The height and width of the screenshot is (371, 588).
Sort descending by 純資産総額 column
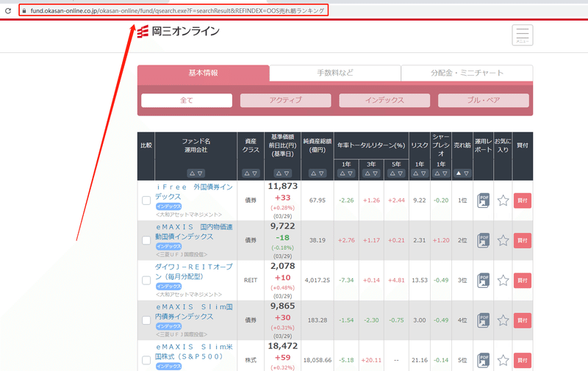pos(321,173)
